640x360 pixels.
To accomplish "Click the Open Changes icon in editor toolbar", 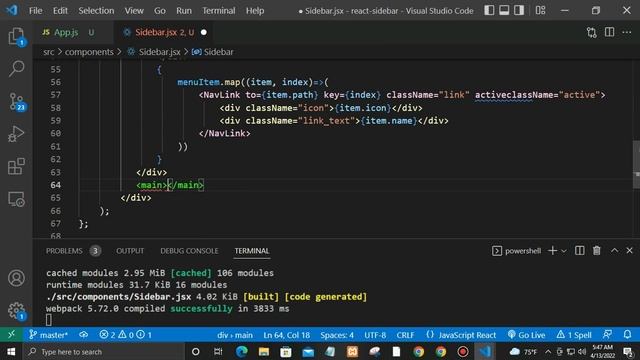I will [x=591, y=32].
